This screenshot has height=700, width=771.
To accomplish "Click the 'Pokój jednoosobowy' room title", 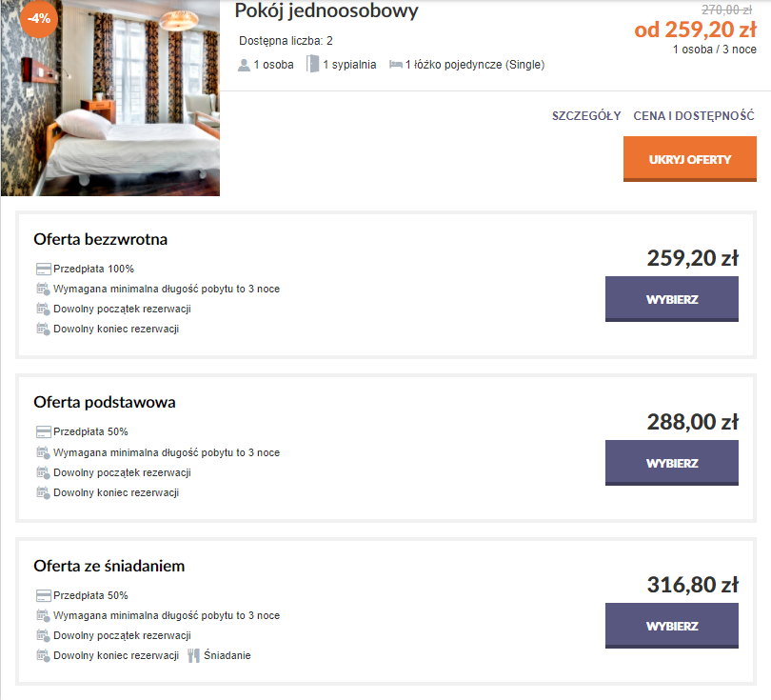I will [326, 11].
